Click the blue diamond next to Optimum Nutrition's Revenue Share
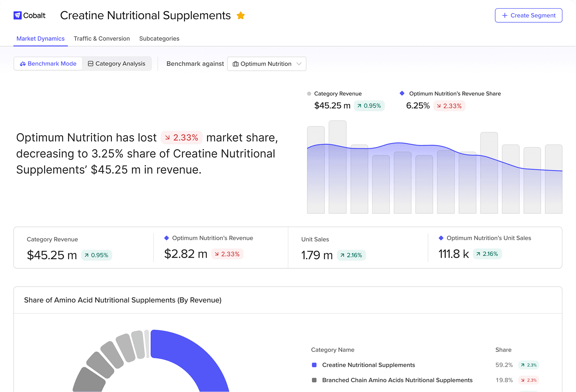 [402, 93]
